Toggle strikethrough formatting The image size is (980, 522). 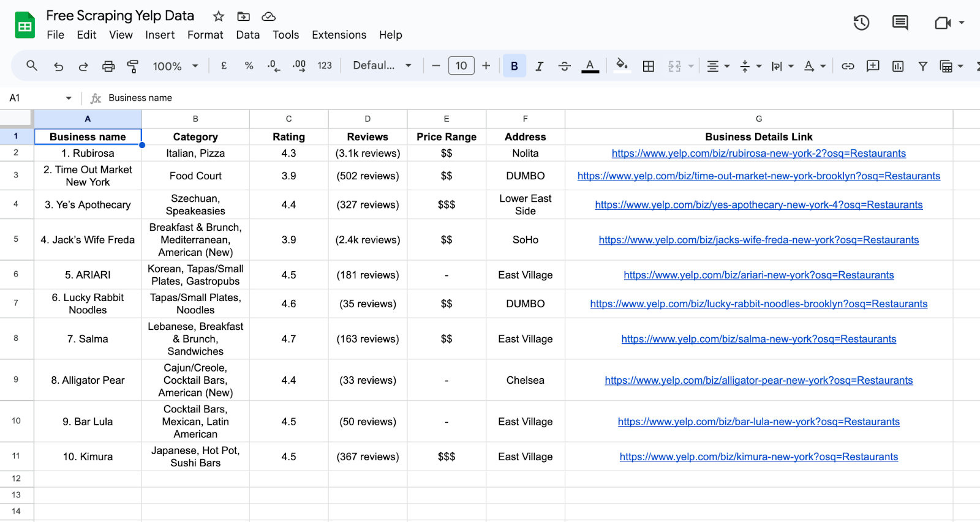565,66
